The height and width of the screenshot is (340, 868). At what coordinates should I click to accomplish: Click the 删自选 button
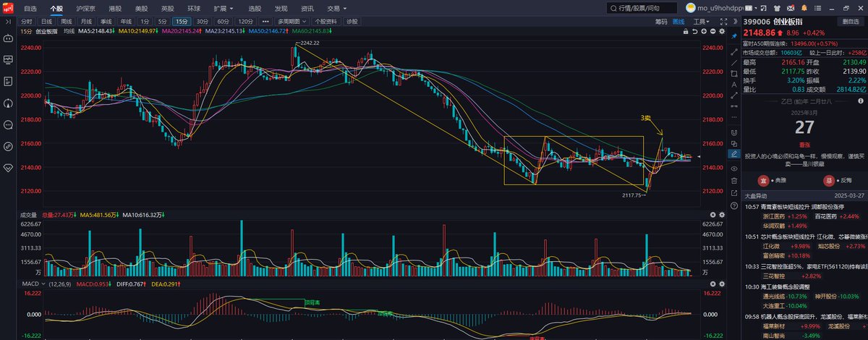point(849,22)
